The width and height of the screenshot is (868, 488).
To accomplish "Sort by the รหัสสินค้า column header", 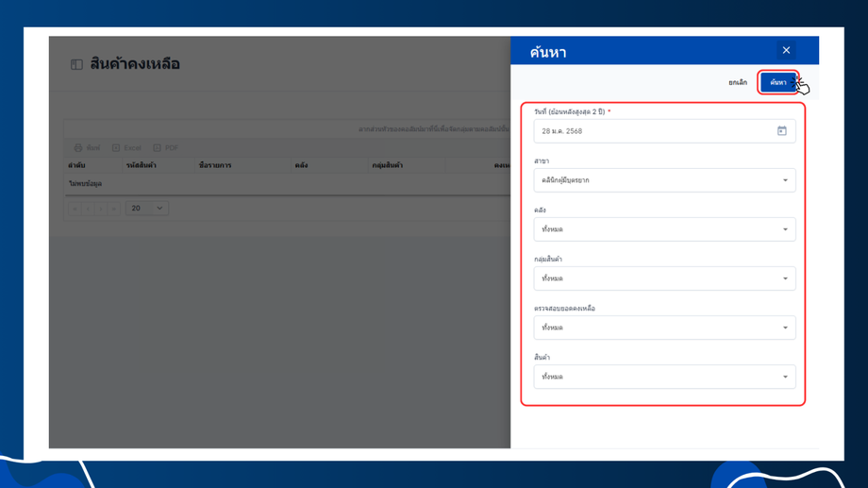I will click(x=141, y=165).
